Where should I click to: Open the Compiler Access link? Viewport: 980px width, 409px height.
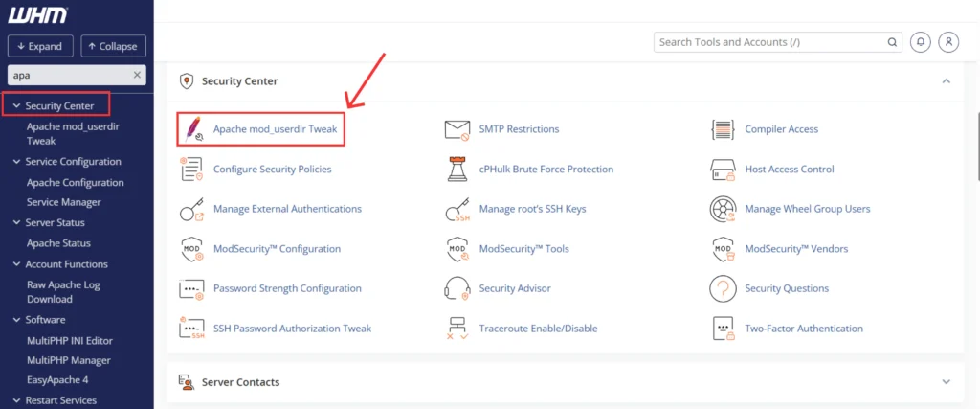[781, 129]
